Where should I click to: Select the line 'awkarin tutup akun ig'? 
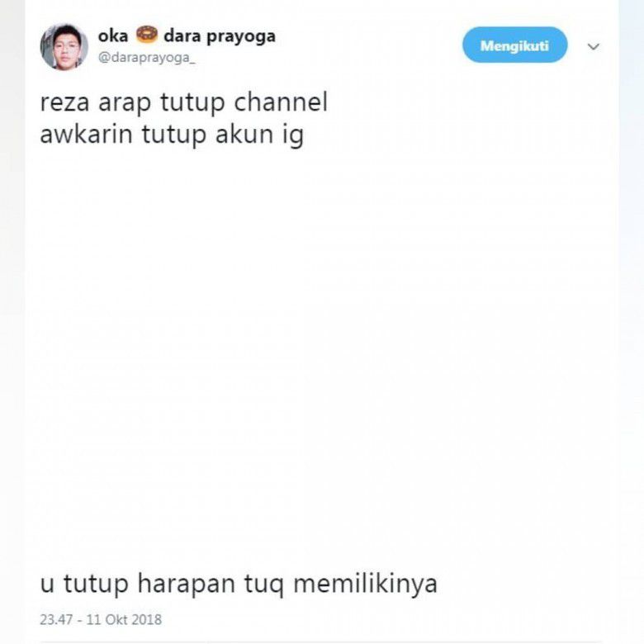pos(172,135)
